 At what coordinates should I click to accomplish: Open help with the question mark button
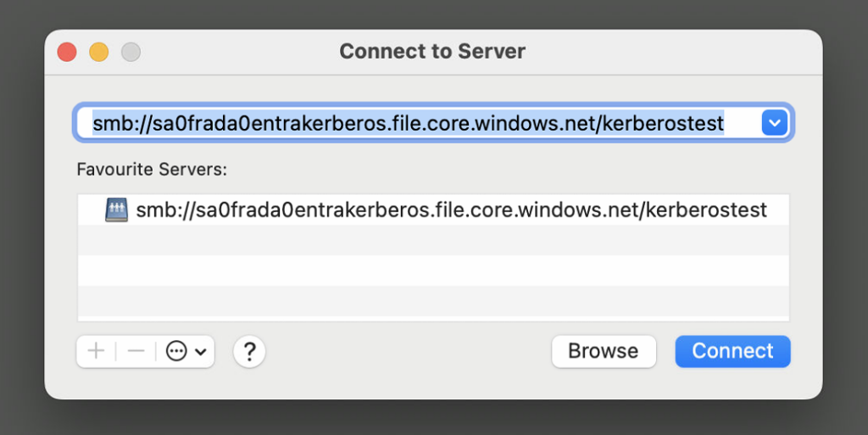(x=249, y=351)
